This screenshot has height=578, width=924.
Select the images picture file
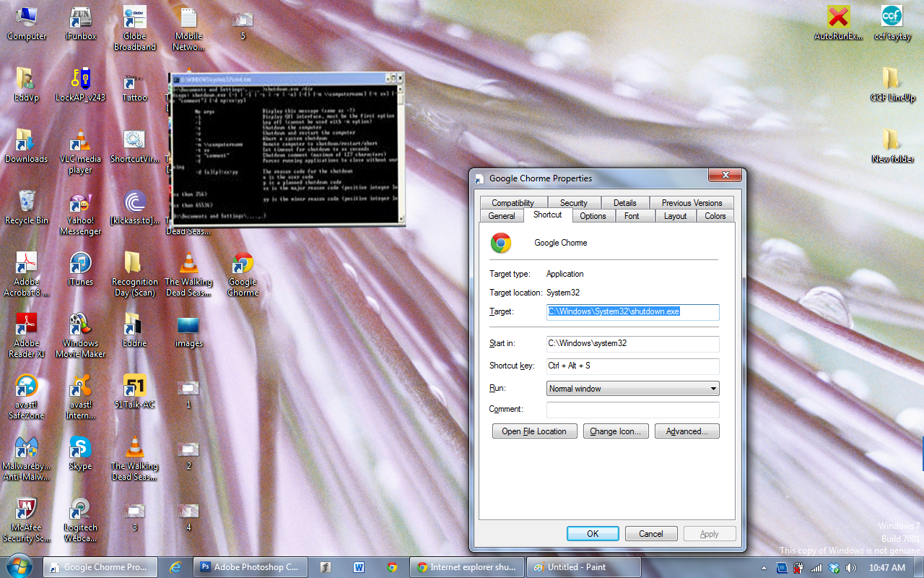(188, 330)
